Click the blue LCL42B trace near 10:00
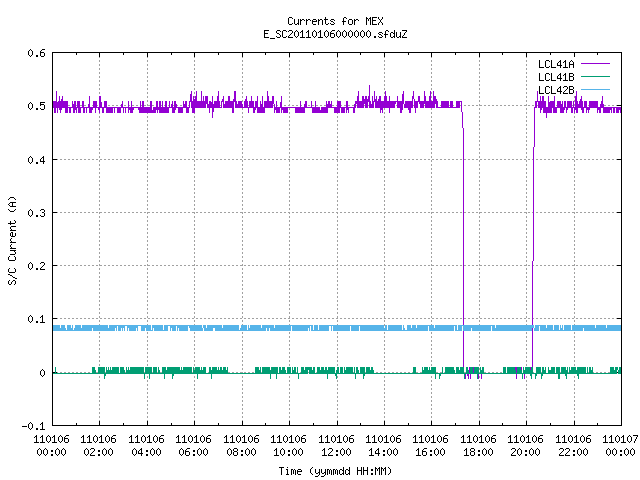 [289, 328]
